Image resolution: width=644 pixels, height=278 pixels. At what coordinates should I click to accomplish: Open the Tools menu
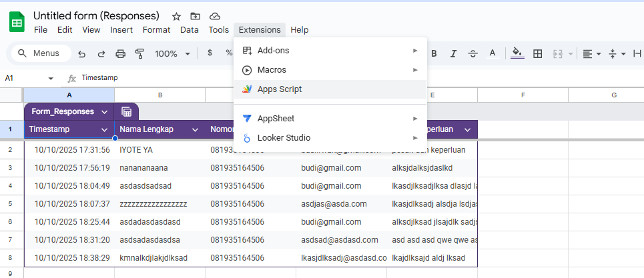click(x=218, y=30)
